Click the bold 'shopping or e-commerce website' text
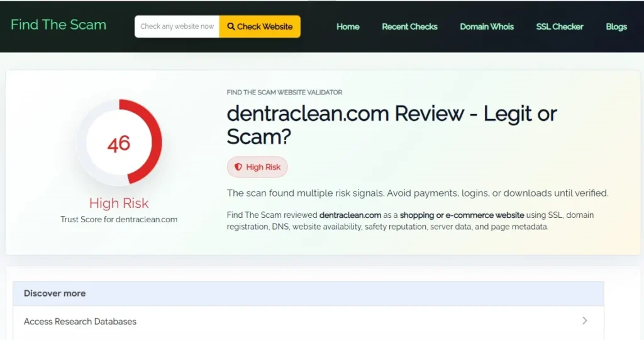Image resolution: width=644 pixels, height=340 pixels. [462, 215]
